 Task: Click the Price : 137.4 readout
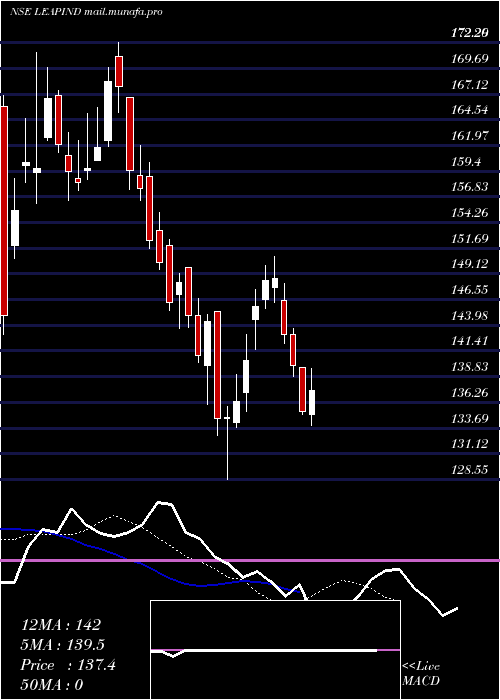tap(68, 665)
